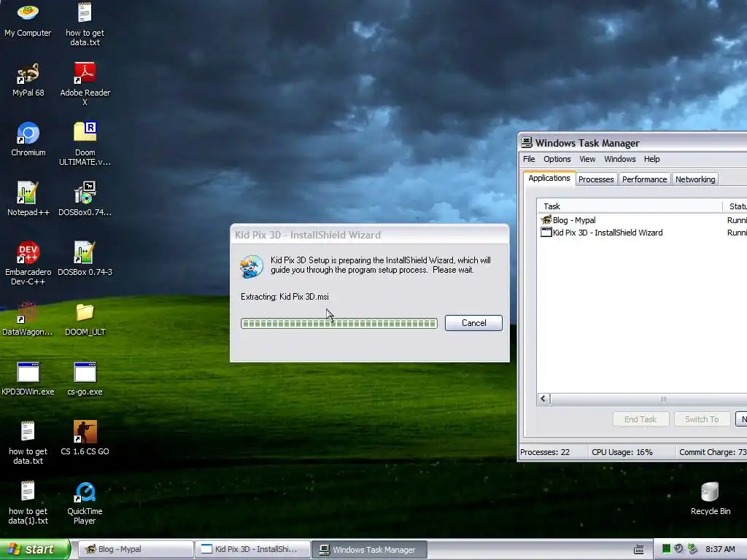Select how to get data.txt below KPD3DWin.exe

(28, 443)
